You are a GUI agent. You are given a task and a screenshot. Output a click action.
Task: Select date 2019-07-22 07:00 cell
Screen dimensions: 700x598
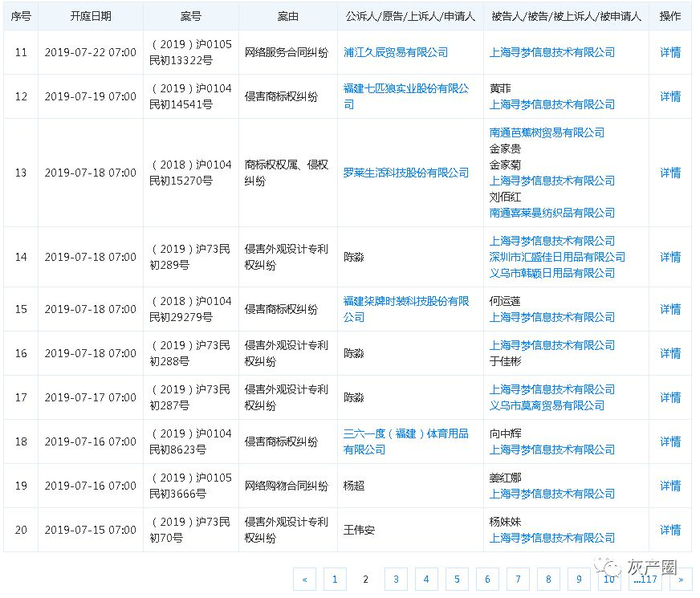91,53
